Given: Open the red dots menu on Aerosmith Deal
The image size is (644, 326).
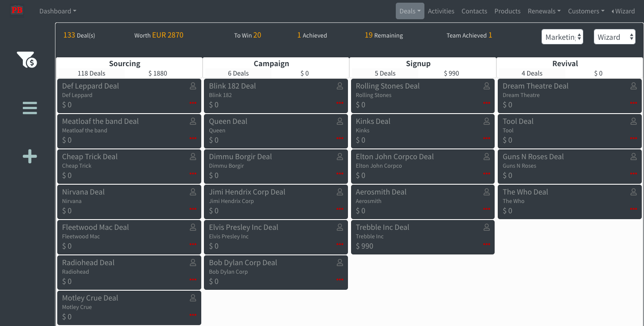Looking at the screenshot, I should pos(487,209).
